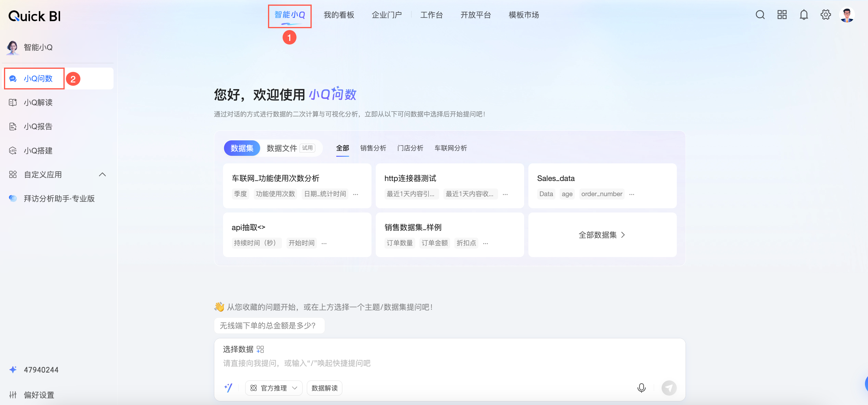Screen dimensions: 868x405
Task: Open the settings gear icon
Action: click(826, 15)
